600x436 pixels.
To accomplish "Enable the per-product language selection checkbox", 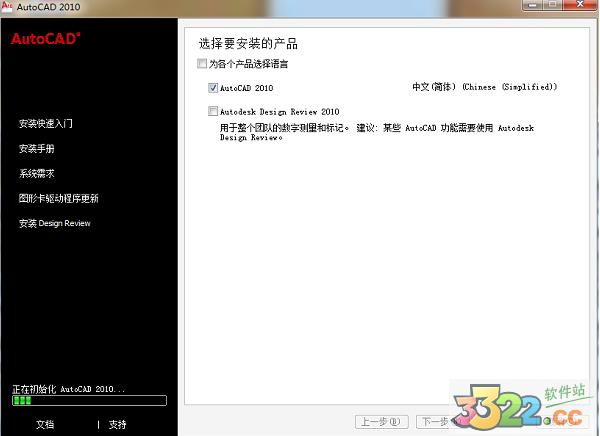I will coord(202,63).
